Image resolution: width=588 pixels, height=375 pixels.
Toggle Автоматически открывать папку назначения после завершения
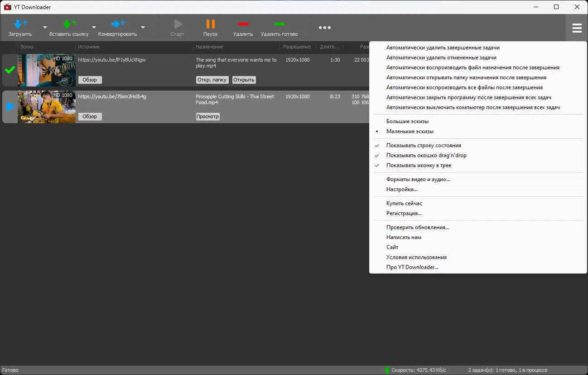point(478,77)
